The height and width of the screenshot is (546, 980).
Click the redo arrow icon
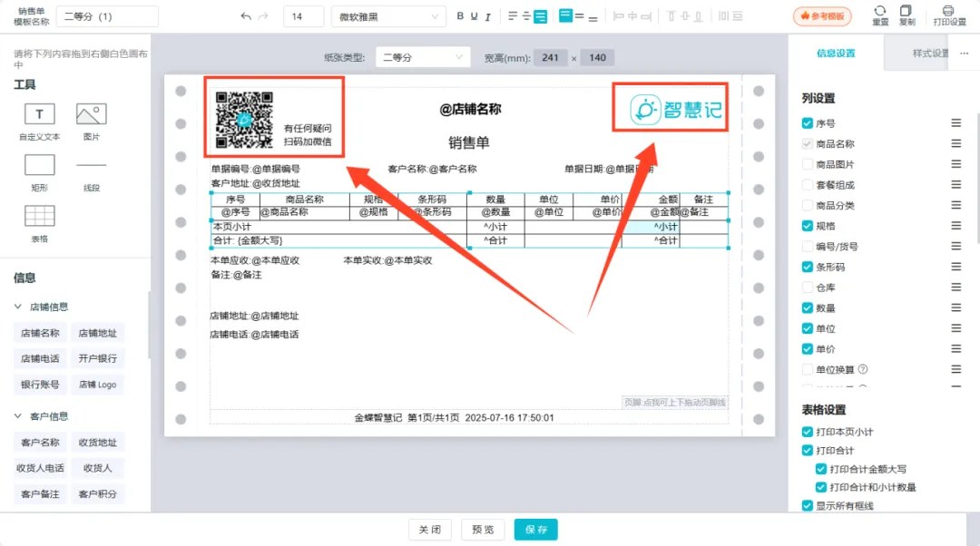click(x=263, y=16)
